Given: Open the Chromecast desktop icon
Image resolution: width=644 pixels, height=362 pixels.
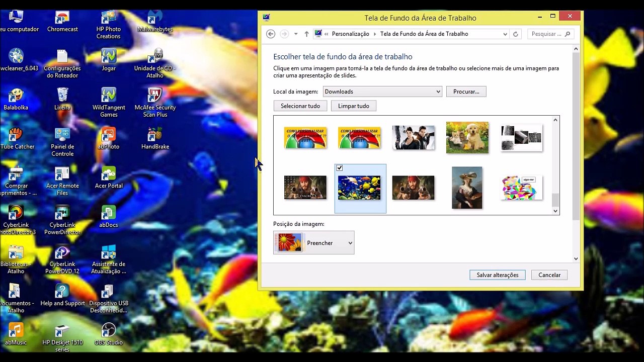Looking at the screenshot, I should pyautogui.click(x=62, y=21).
